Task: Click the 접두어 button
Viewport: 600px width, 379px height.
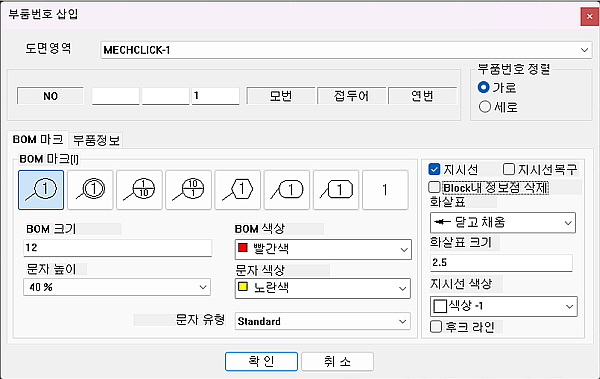Action: pos(351,96)
